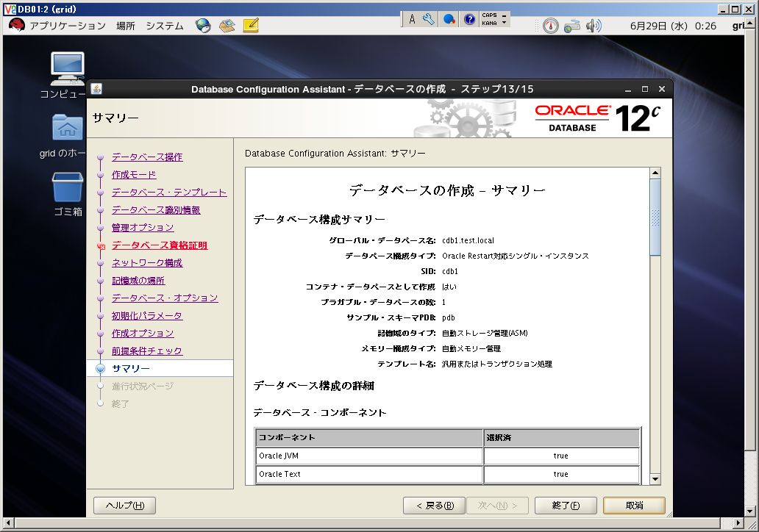Open the コンピュータ desktop icon
Image resolution: width=759 pixels, height=532 pixels.
pos(67,75)
